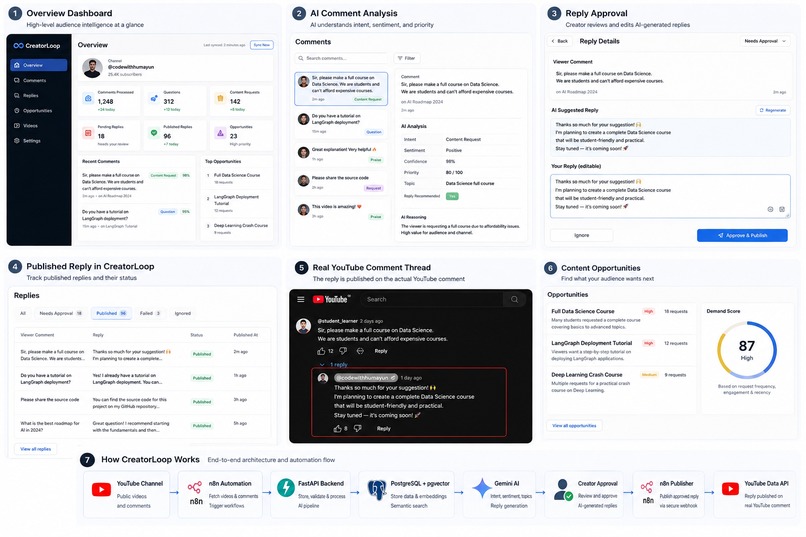Open the Needs Approval status dropdown in Reply Details
Viewport: 806px width, 537px height.
765,41
